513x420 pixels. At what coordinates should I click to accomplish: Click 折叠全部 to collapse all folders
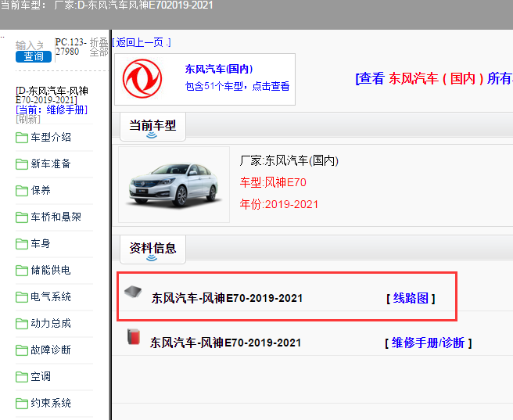[x=99, y=47]
